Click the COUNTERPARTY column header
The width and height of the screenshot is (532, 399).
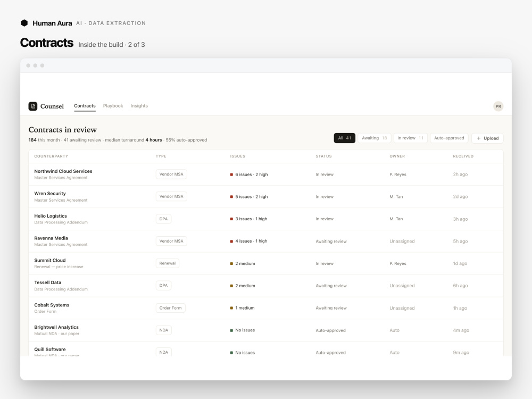click(51, 156)
